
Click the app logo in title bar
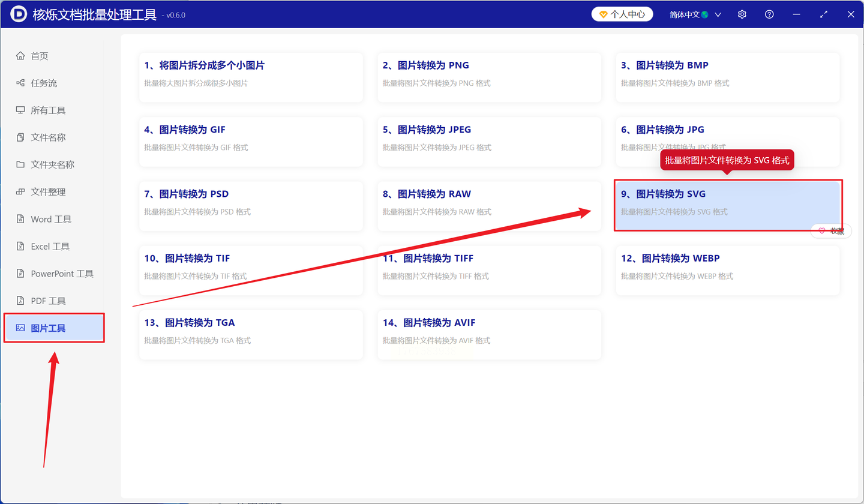19,14
